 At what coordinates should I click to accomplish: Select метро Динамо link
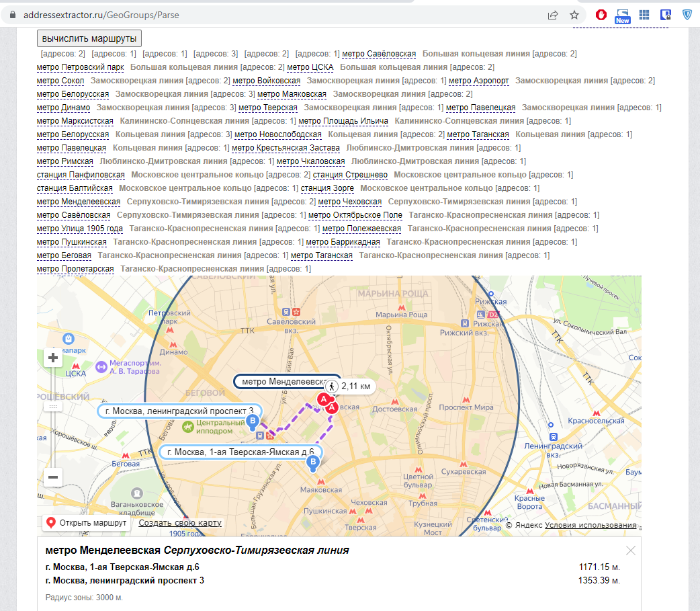pyautogui.click(x=63, y=108)
